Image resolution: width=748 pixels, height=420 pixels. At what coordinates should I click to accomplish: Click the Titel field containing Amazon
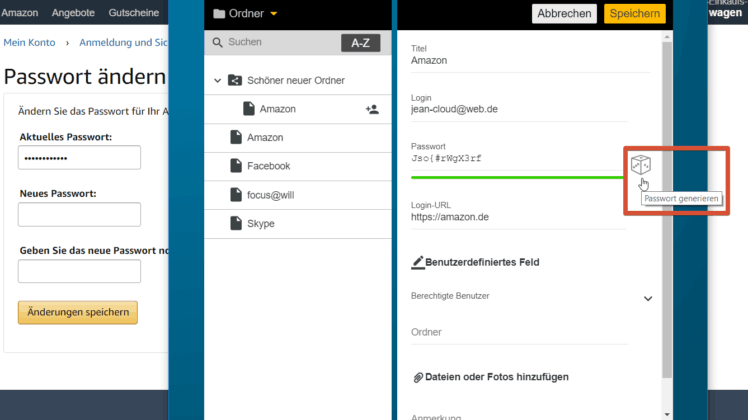(x=530, y=61)
